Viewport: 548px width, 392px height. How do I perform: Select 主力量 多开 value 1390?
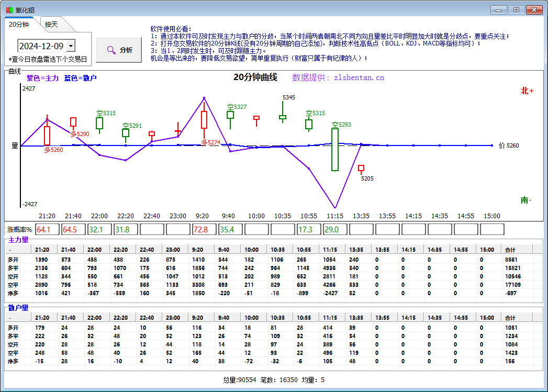point(41,260)
